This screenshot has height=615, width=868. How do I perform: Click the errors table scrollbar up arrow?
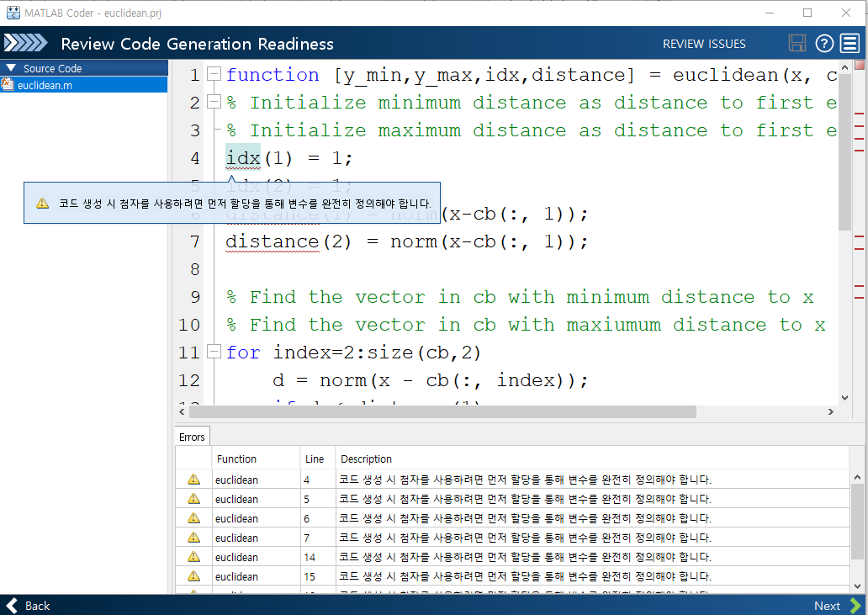(857, 477)
